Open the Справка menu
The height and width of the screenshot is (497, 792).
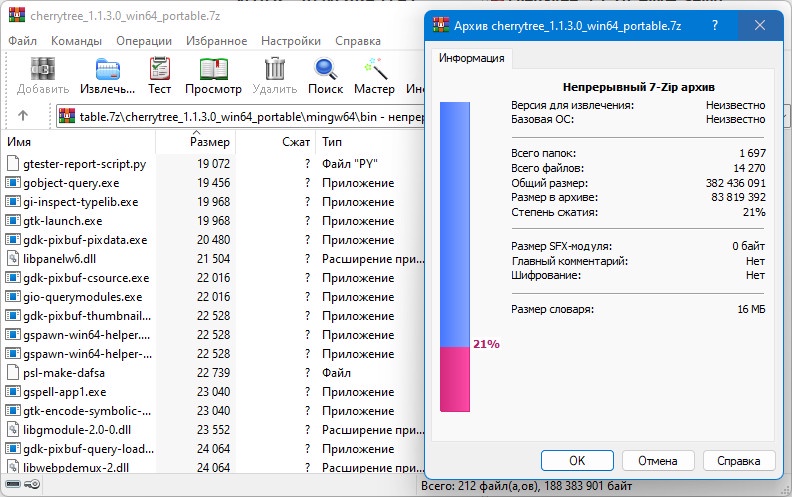(x=358, y=41)
